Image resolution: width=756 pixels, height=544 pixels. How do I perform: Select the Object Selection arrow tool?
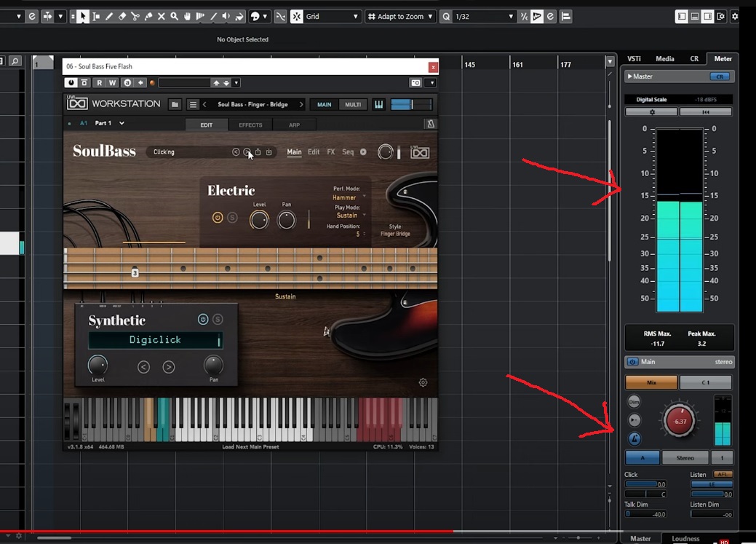coord(83,17)
